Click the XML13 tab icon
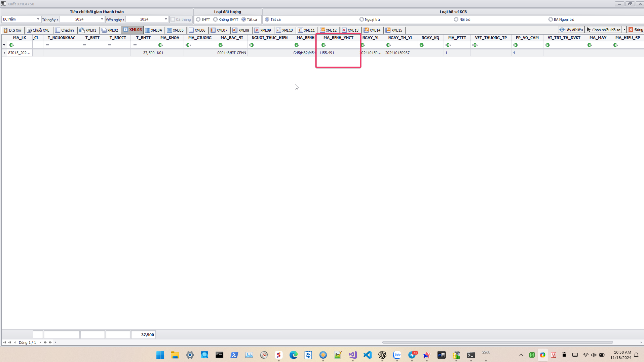Screen dimensions: 644x362 click(344, 30)
